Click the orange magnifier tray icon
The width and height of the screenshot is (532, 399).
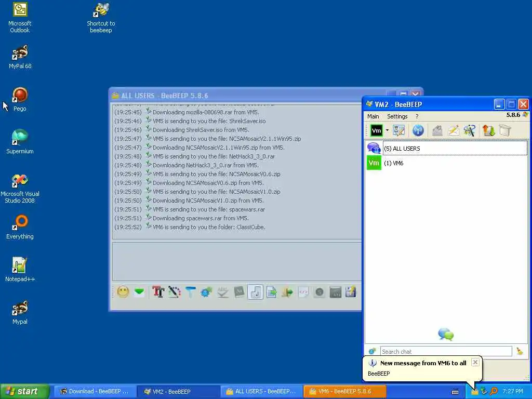pyautogui.click(x=494, y=391)
